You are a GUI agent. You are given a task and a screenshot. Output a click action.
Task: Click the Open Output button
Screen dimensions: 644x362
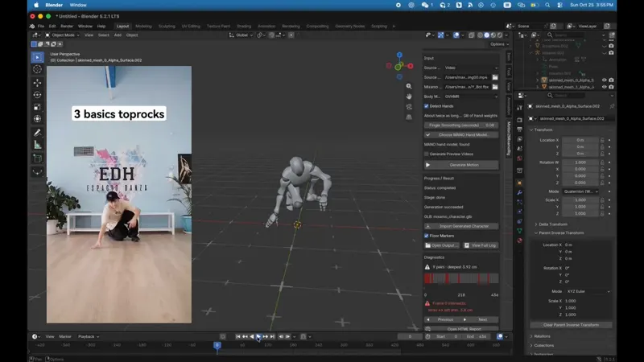[x=442, y=245]
